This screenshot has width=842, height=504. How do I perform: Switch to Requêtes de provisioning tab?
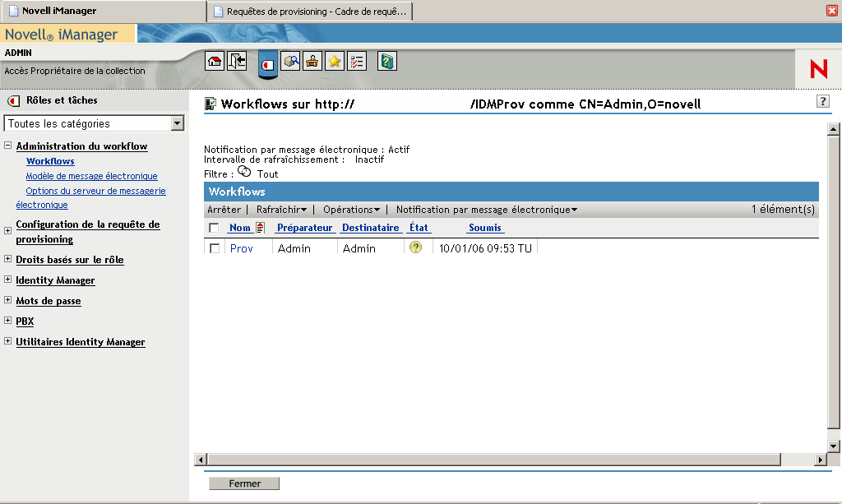(310, 12)
